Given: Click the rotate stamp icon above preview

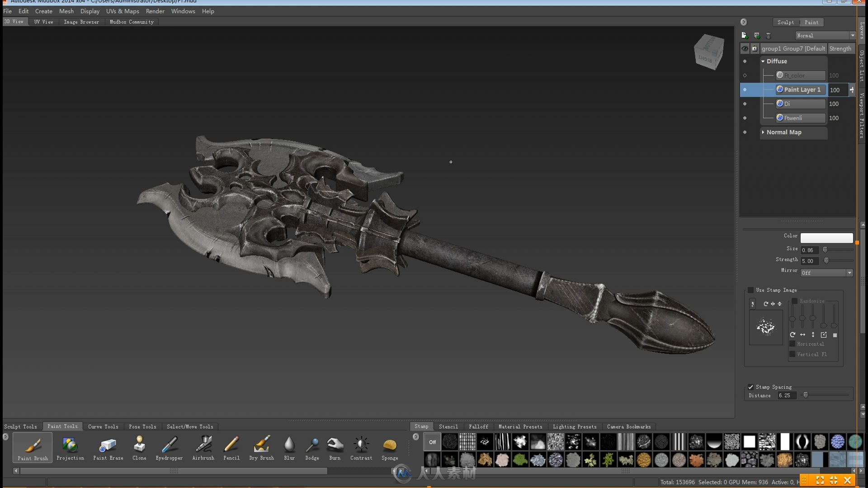Looking at the screenshot, I should [766, 304].
